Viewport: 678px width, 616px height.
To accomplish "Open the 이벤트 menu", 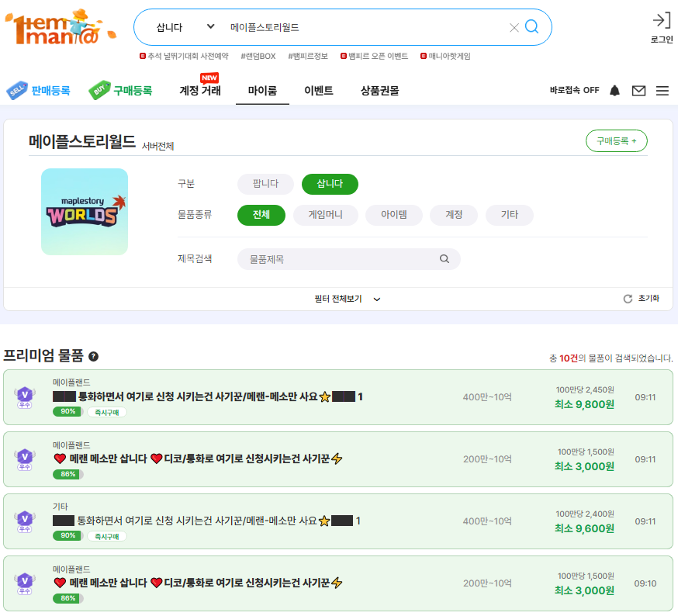I will [319, 91].
